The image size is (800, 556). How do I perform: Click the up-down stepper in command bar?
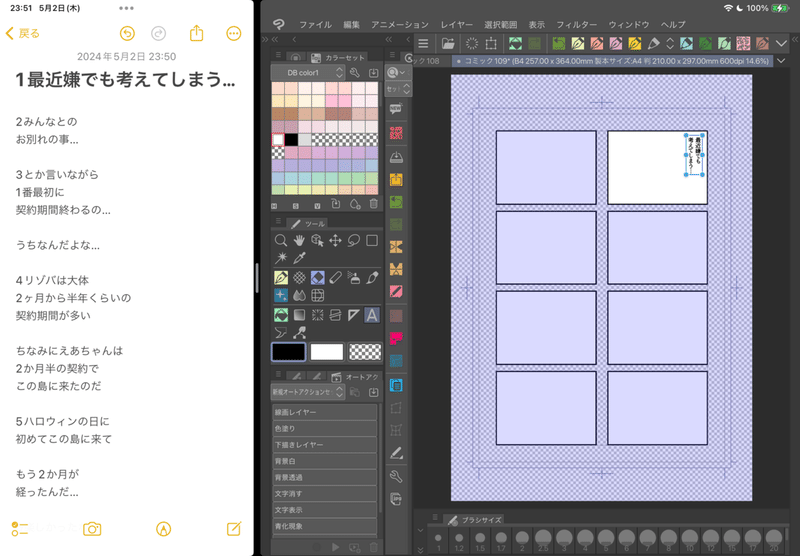click(x=670, y=44)
